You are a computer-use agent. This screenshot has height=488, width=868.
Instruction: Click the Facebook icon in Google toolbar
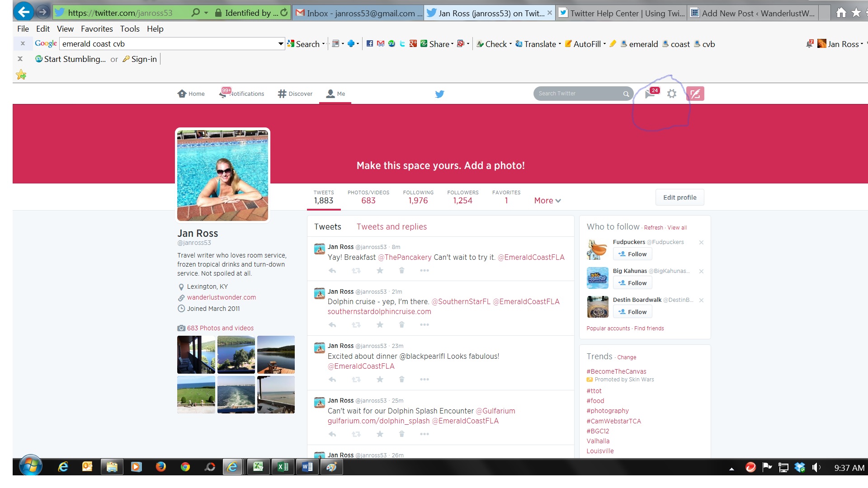(369, 44)
